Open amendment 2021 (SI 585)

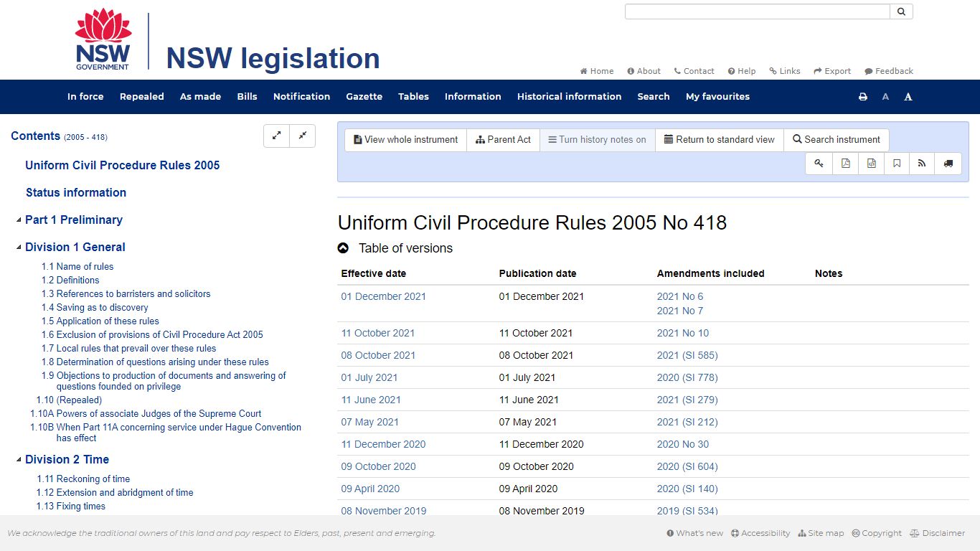(x=687, y=356)
